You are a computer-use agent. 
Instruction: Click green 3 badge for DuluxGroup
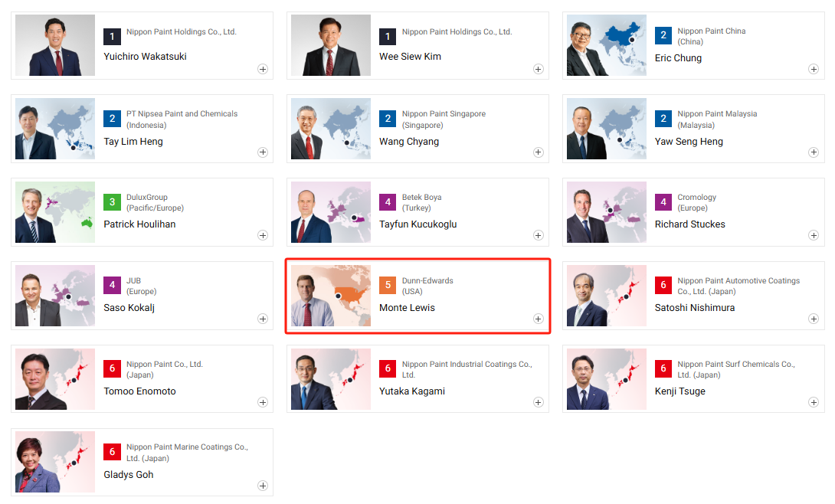(112, 201)
